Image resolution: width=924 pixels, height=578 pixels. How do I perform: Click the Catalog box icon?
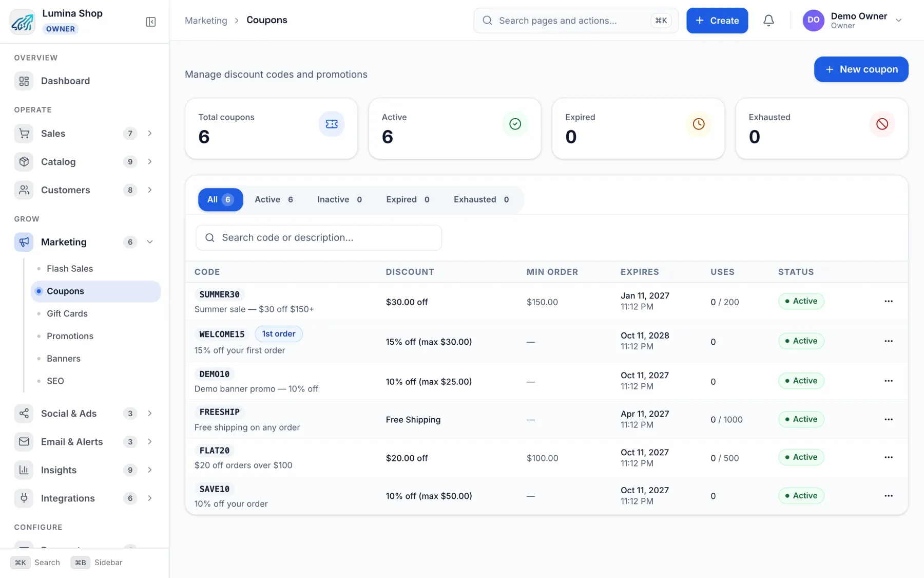pyautogui.click(x=24, y=162)
